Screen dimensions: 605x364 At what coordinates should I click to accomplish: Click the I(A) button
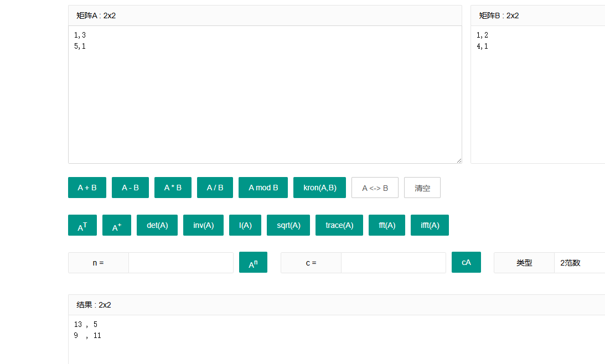[245, 225]
